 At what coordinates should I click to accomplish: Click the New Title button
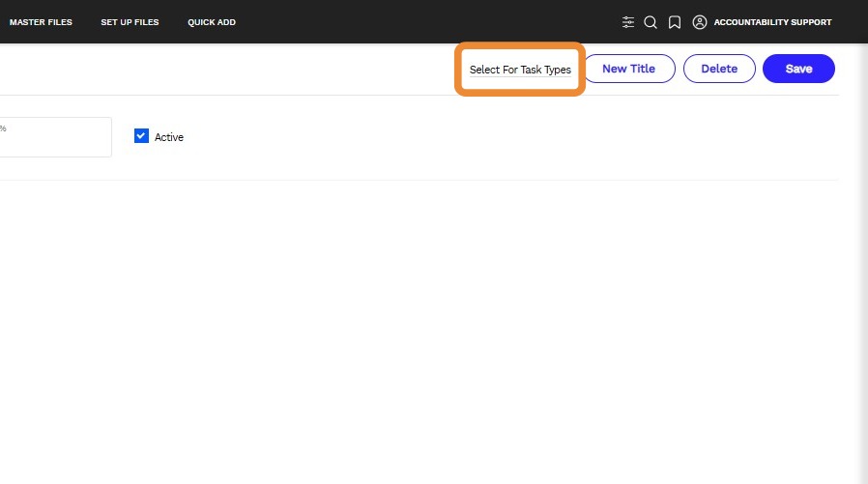pyautogui.click(x=629, y=69)
